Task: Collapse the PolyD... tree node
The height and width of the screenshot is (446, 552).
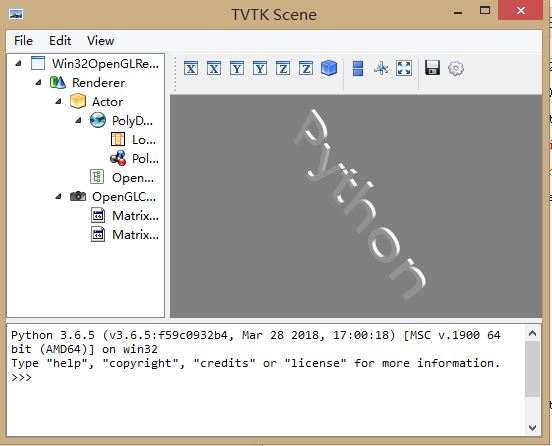Action: click(x=78, y=120)
